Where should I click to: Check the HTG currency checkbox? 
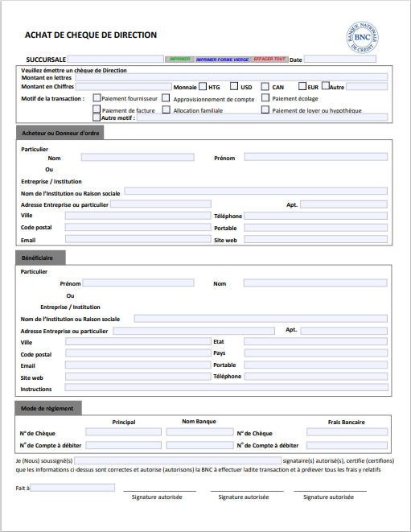coord(203,86)
